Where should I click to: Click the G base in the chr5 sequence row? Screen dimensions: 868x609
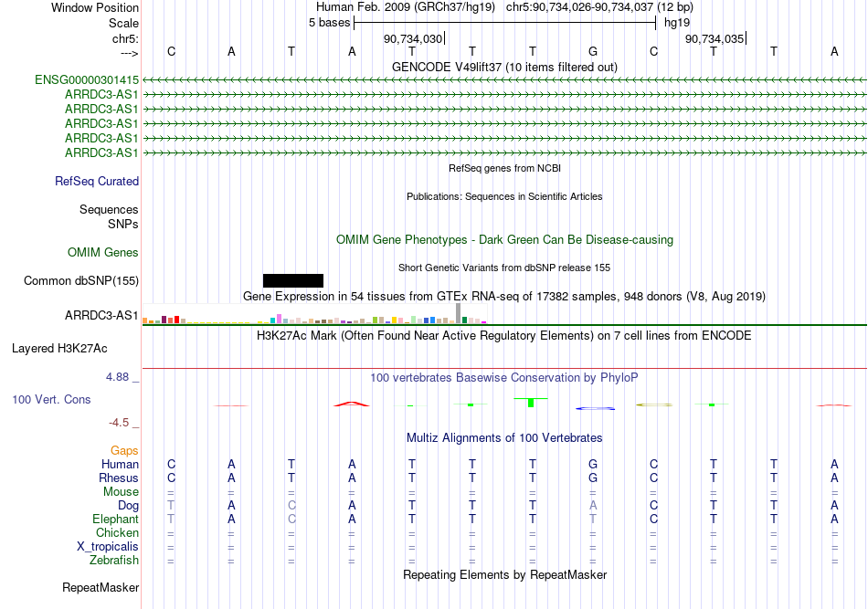(593, 51)
